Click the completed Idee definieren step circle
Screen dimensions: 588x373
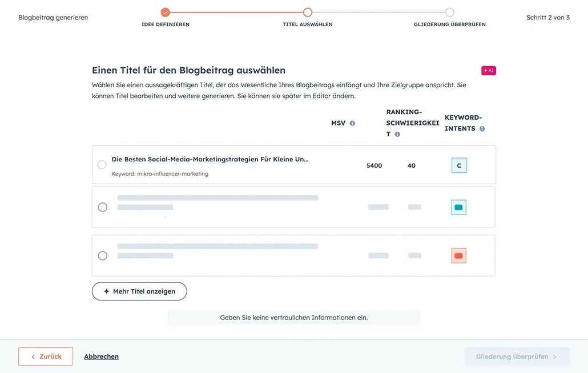[166, 12]
